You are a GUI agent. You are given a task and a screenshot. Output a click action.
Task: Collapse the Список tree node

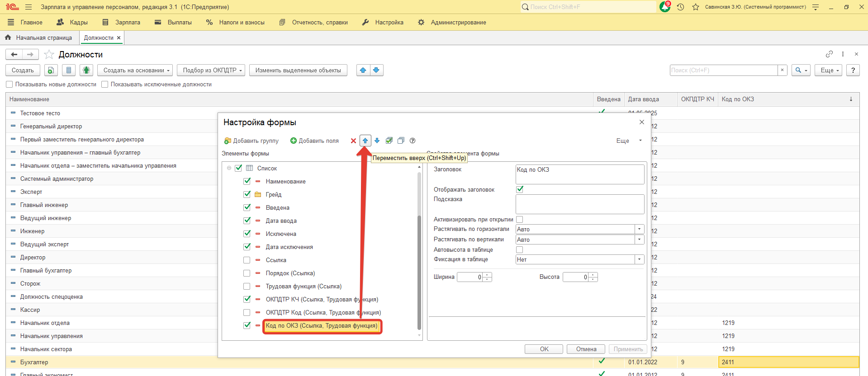[x=229, y=168]
